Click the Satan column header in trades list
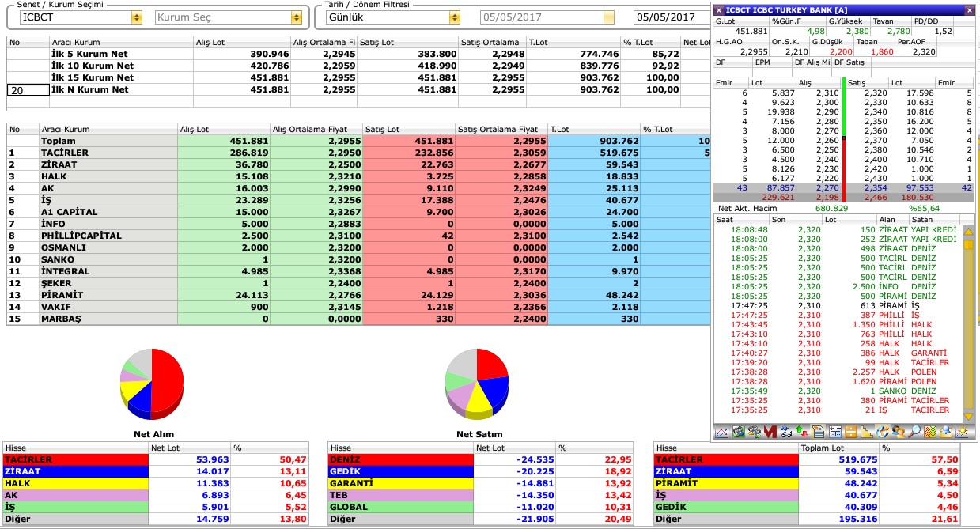This screenshot has height=529, width=980. click(x=934, y=219)
